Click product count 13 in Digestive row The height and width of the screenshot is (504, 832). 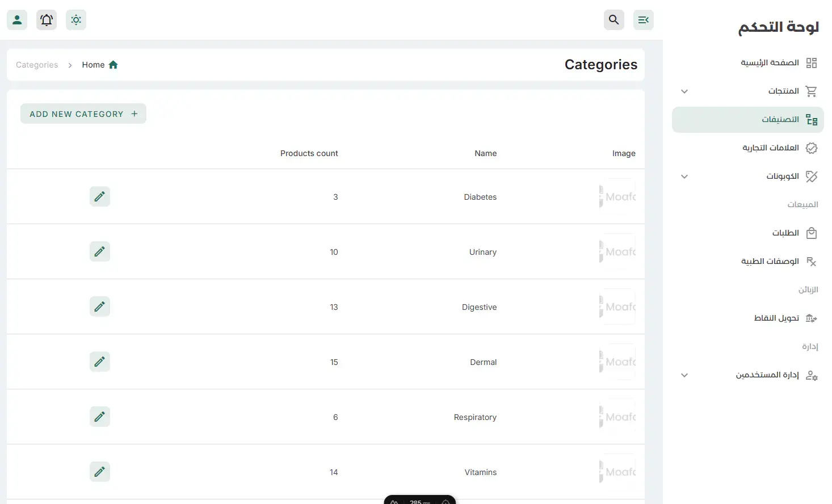coord(334,307)
